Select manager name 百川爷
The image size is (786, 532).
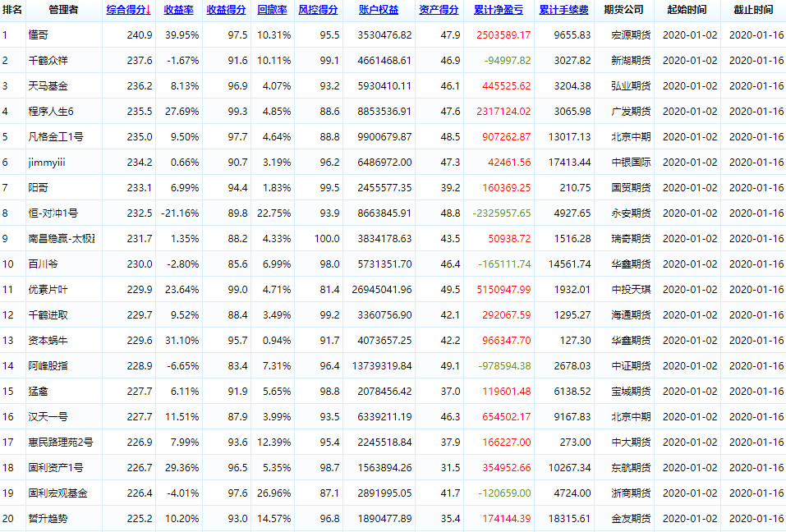point(43,264)
